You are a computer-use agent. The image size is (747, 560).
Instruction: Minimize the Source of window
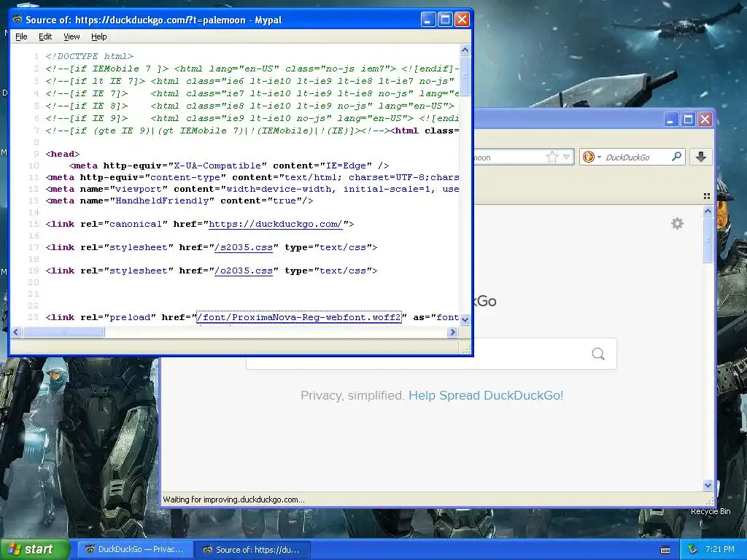pyautogui.click(x=427, y=20)
